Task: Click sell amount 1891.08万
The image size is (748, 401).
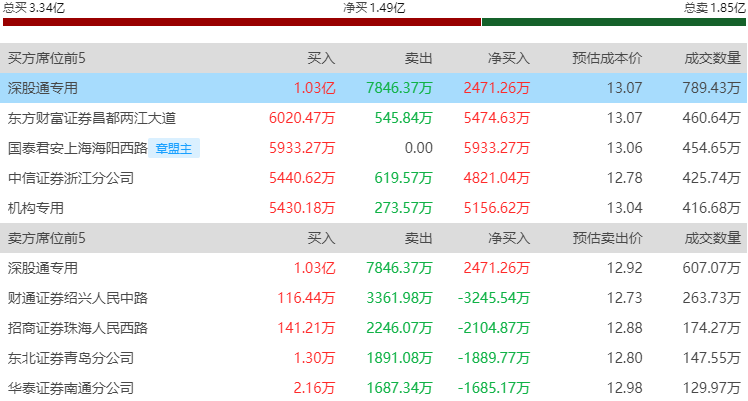Action: point(399,358)
